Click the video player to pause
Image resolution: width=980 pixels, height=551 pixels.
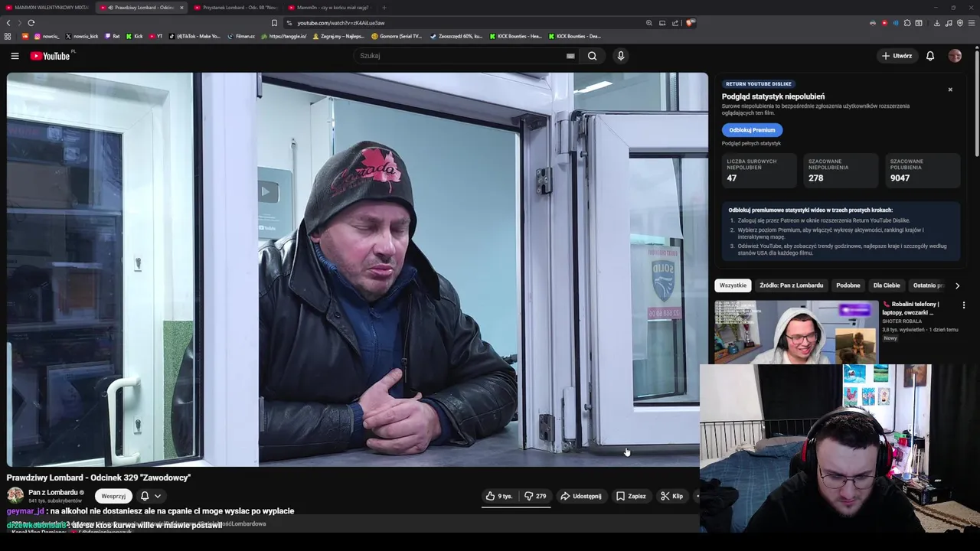coord(358,269)
